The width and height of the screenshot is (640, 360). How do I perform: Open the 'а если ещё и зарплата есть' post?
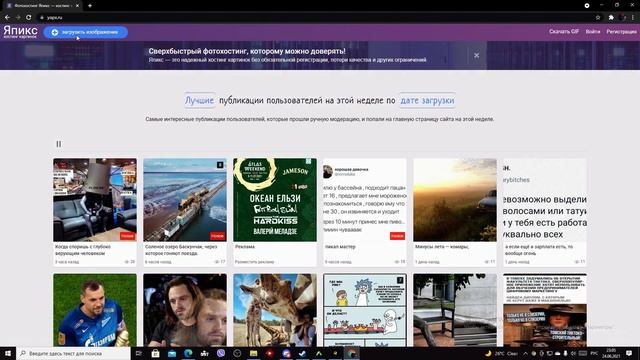point(545,200)
